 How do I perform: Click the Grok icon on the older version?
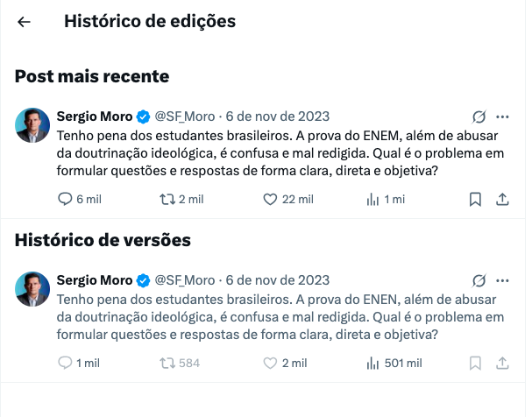coord(479,280)
